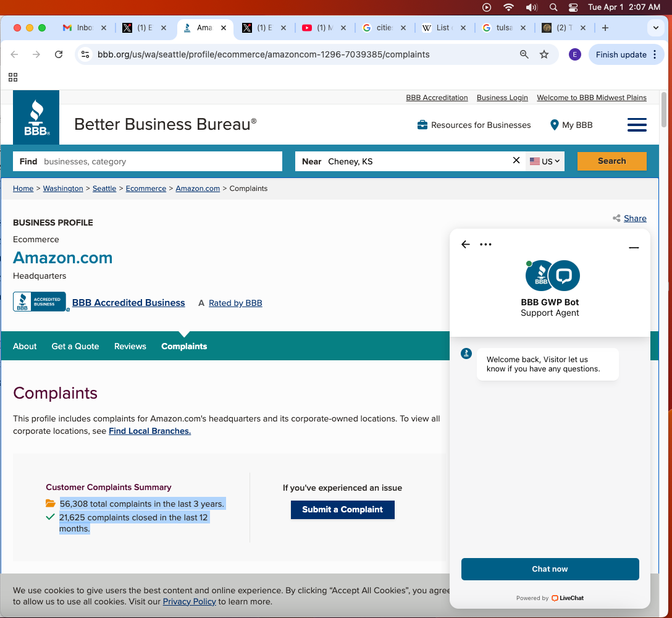Open the hamburger menu icon

[x=637, y=125]
